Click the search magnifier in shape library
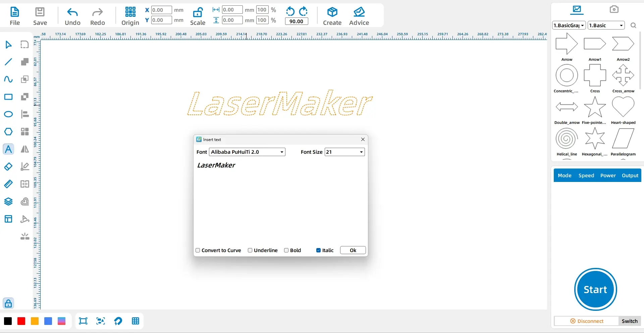The height and width of the screenshot is (333, 644). [633, 26]
